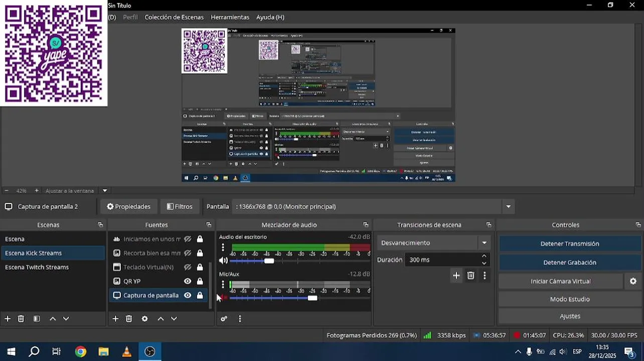Open the audio mixer menu three dots
This screenshot has width=644, height=361.
pos(240,318)
